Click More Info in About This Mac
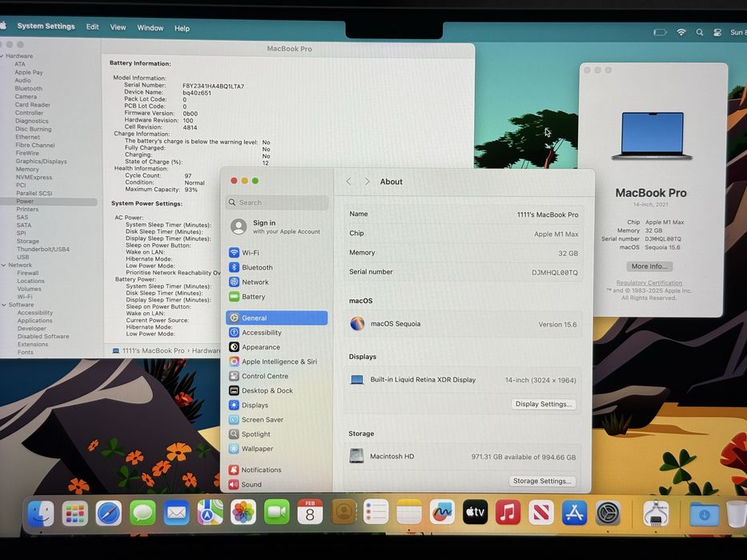 649,266
